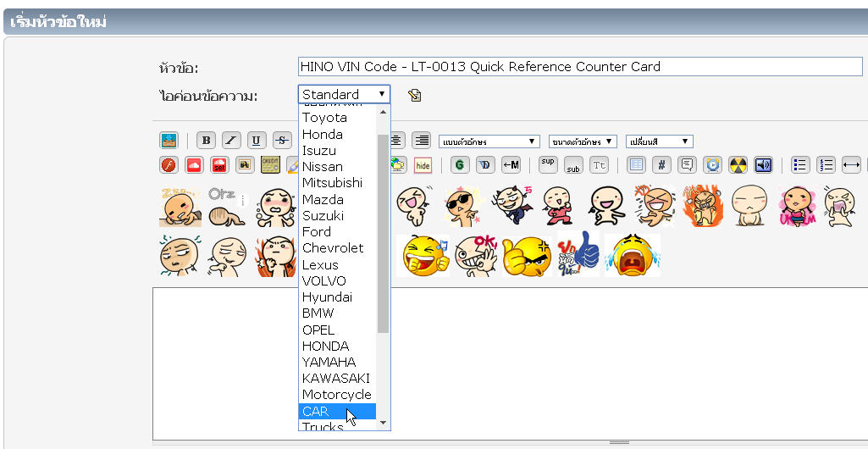Click the CREDIT tag icon
868x449 pixels.
click(x=270, y=165)
